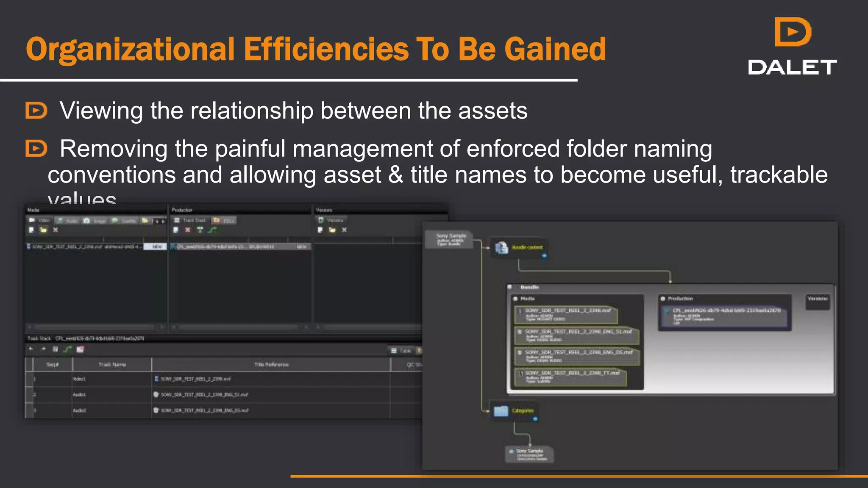
Task: Click the Seq# column header
Action: 53,364
